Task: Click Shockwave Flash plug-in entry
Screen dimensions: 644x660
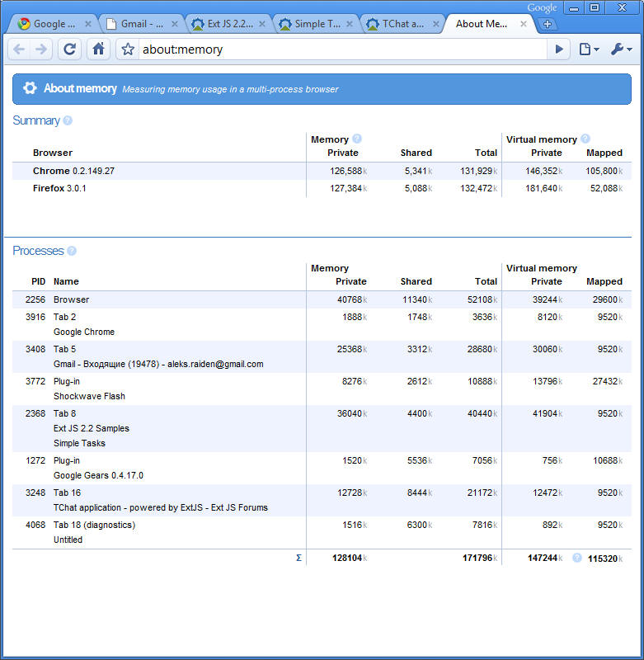Action: point(89,396)
